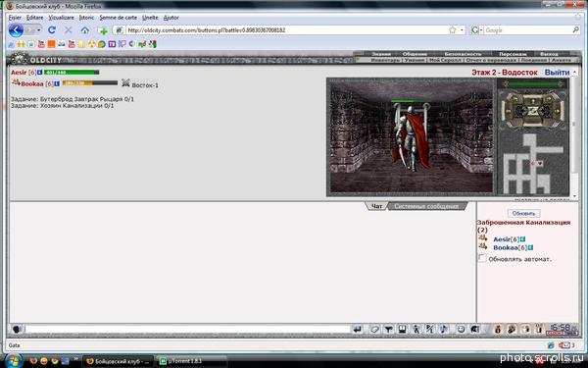Open the Google search engine dropdown
This screenshot has width=588, height=368.
click(476, 30)
